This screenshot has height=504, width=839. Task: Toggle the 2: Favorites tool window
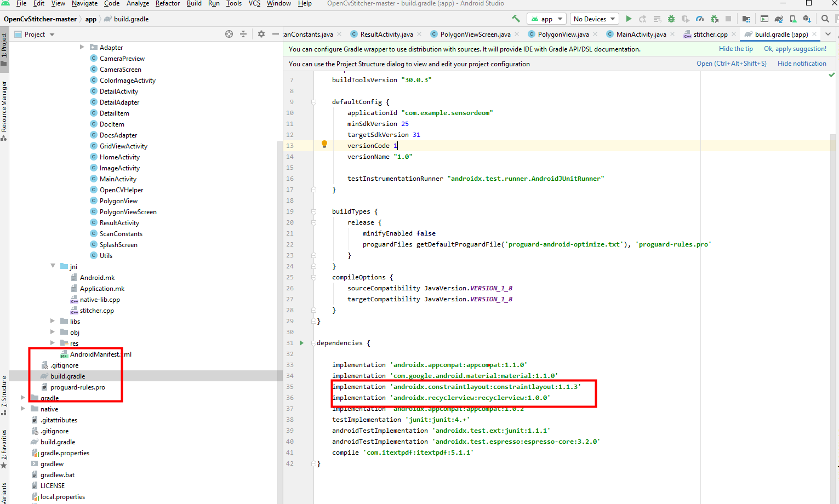4,449
